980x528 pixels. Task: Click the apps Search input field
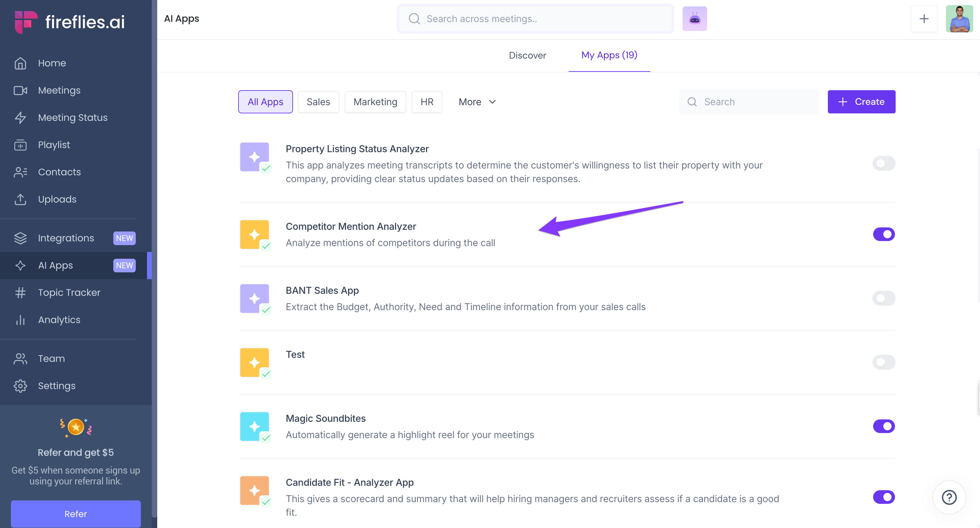point(753,102)
